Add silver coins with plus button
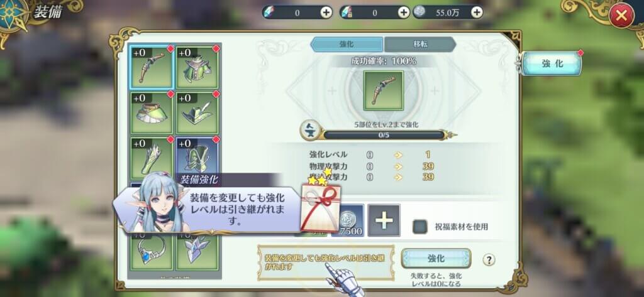 pos(477,13)
